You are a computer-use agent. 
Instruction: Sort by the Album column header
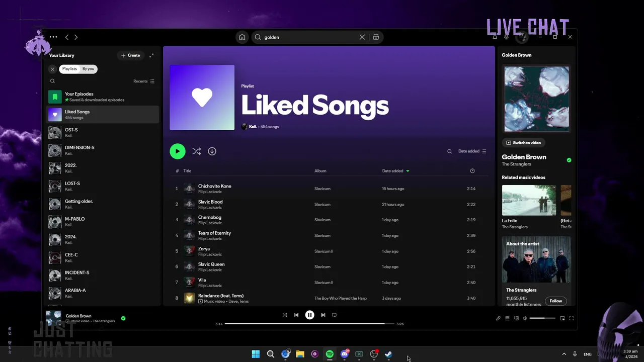tap(320, 171)
